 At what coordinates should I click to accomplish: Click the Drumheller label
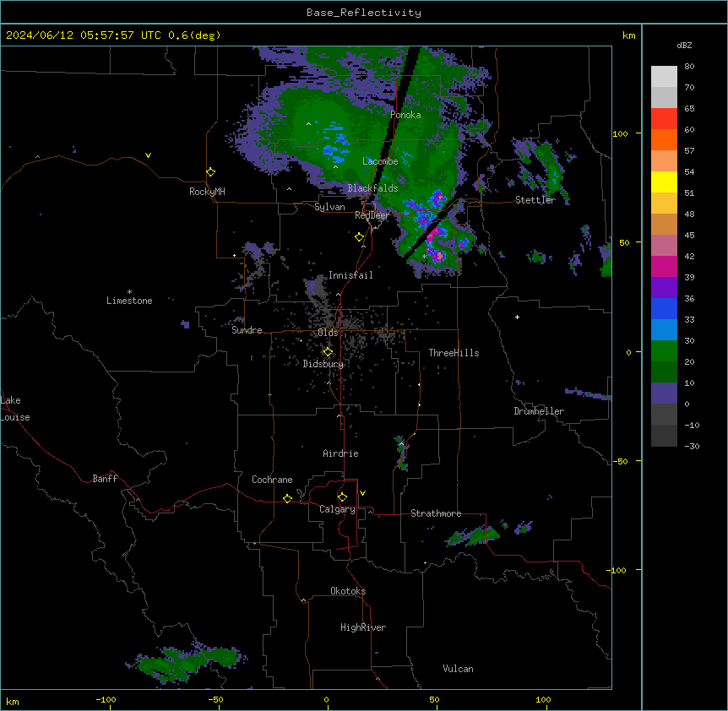(x=539, y=411)
